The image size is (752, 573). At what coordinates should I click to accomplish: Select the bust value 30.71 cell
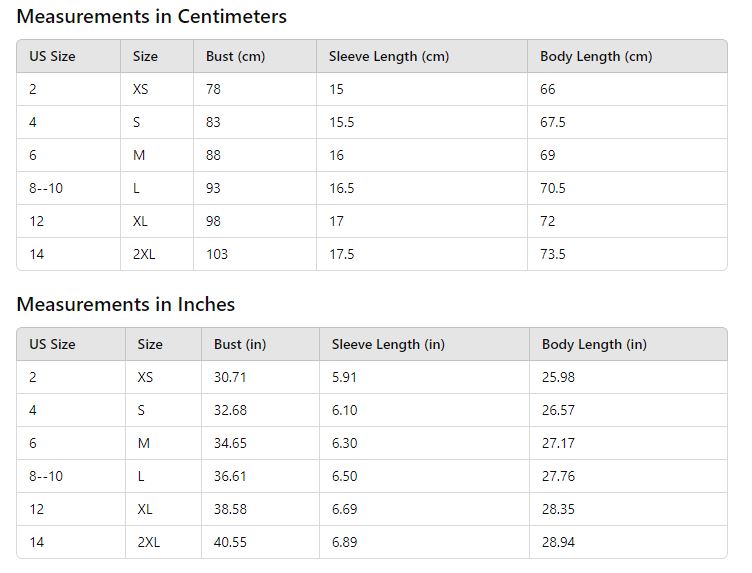click(230, 378)
